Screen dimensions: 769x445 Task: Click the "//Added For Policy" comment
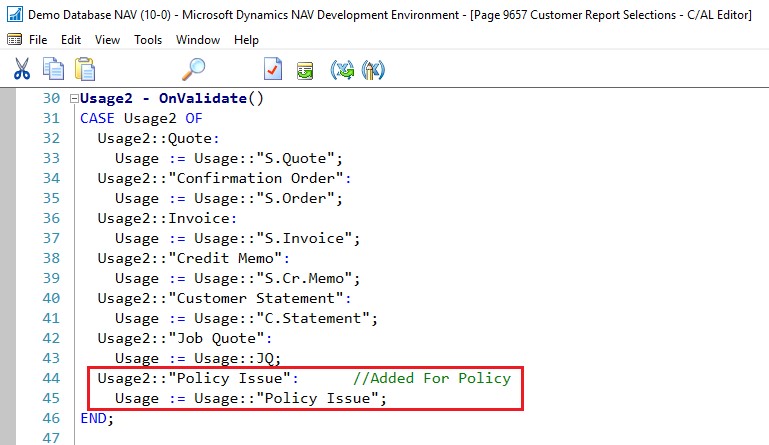(431, 378)
